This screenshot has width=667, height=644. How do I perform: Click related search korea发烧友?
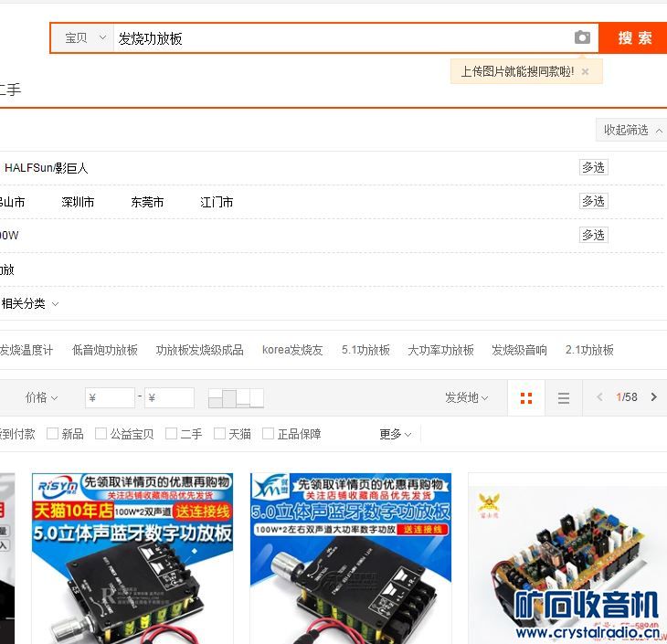(292, 350)
